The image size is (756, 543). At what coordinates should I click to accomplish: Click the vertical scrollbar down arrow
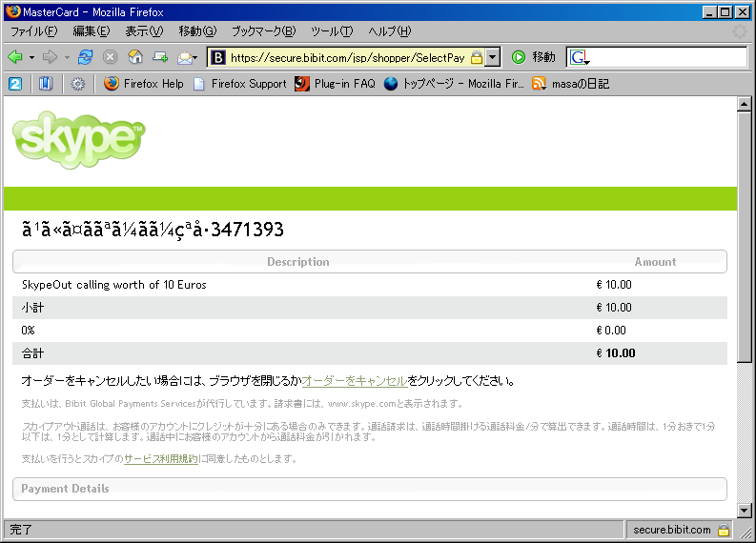coord(745,510)
